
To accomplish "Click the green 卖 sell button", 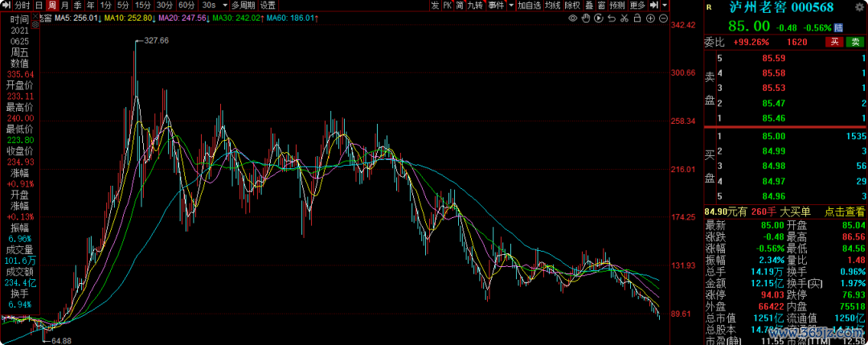I will 856,42.
